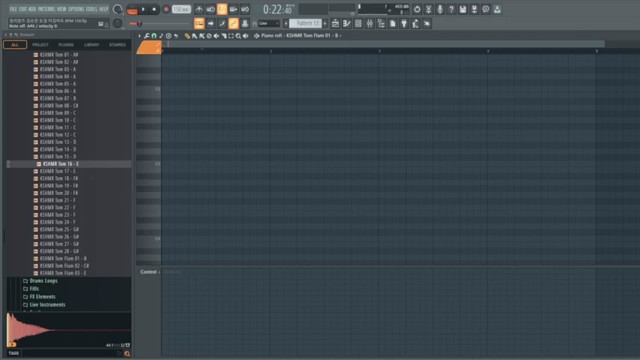
Task: Open the HELP menu
Action: (104, 9)
